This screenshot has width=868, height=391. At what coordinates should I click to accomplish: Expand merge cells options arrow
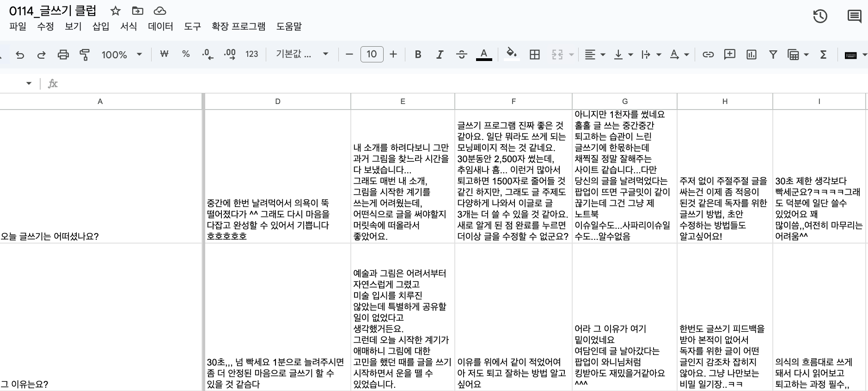(571, 55)
